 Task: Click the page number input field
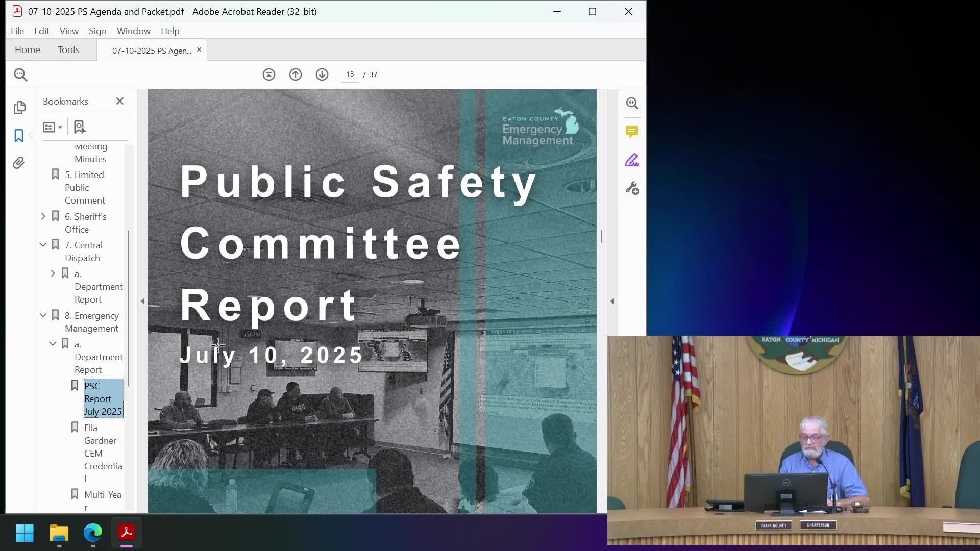(350, 74)
